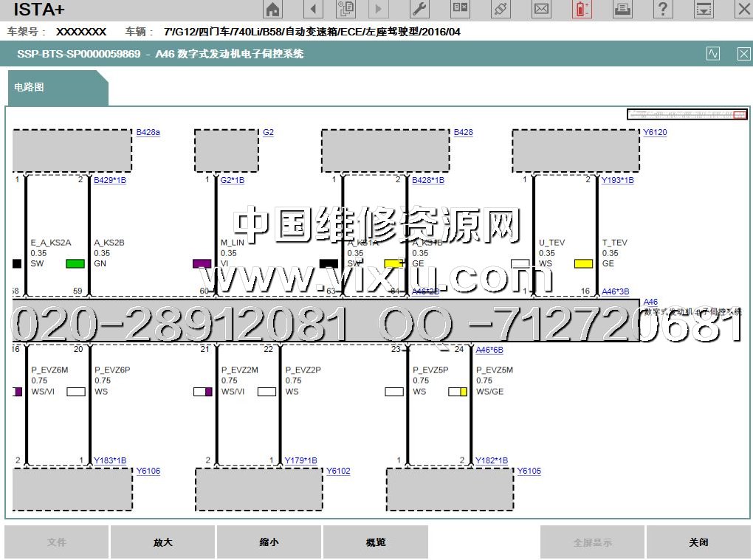
Task: Open help via the question mark icon
Action: tap(664, 10)
